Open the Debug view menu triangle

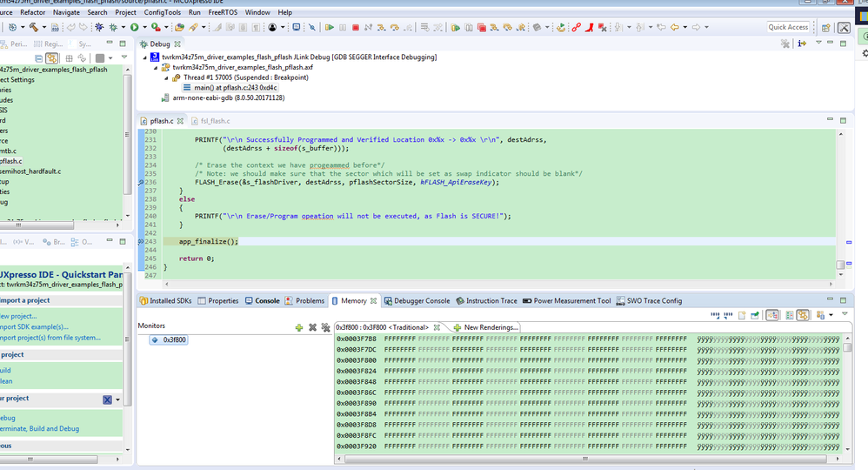click(818, 43)
